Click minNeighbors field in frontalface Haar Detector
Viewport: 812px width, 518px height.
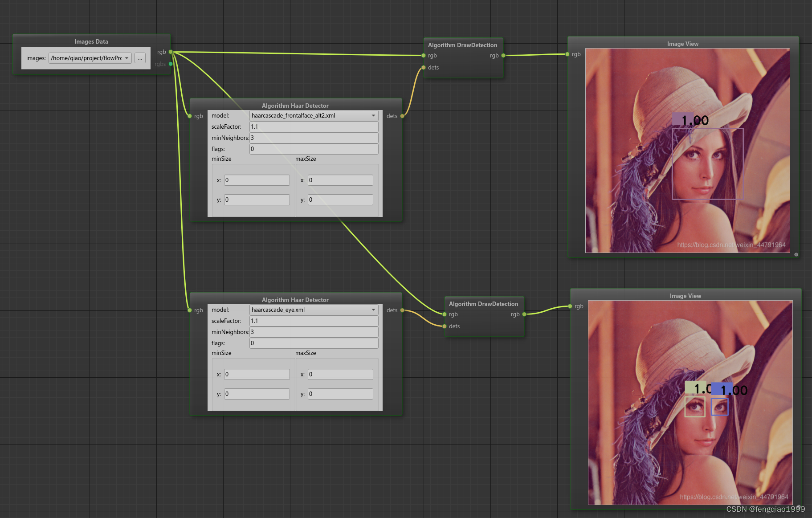pyautogui.click(x=314, y=138)
